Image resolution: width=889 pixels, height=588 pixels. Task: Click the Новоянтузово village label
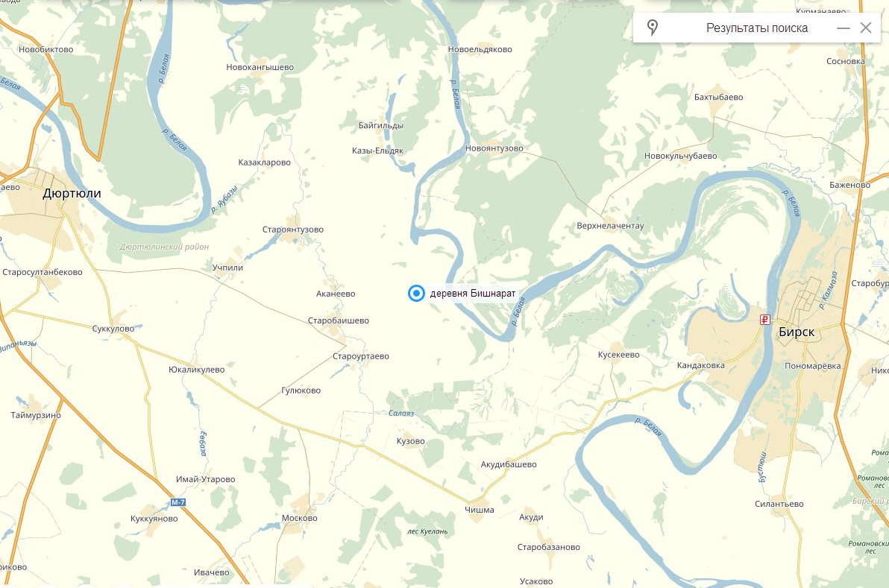[494, 148]
